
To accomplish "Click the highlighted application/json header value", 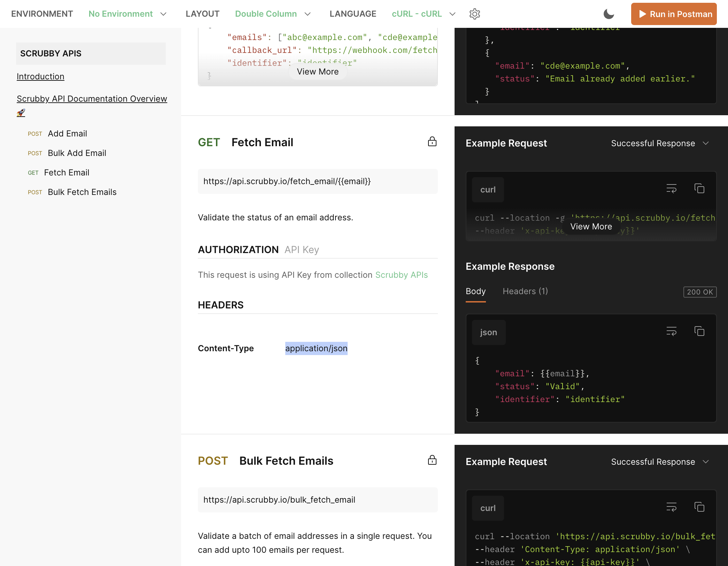I will (x=316, y=348).
